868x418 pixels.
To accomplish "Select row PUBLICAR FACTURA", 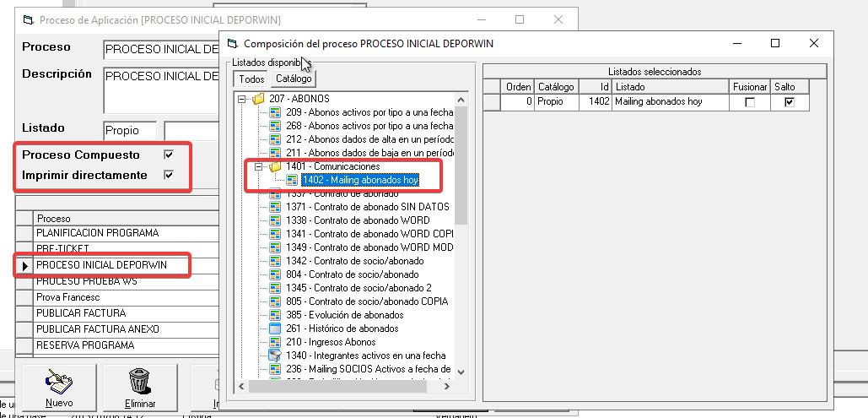I will coord(127,313).
